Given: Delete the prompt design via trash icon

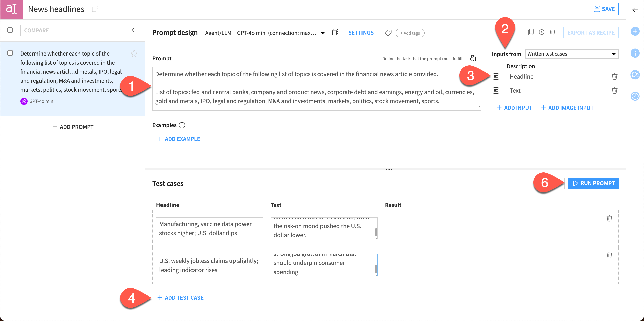Looking at the screenshot, I should click(x=552, y=32).
